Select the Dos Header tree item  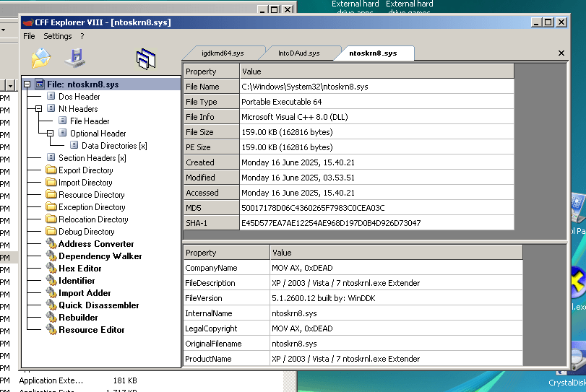click(x=79, y=97)
